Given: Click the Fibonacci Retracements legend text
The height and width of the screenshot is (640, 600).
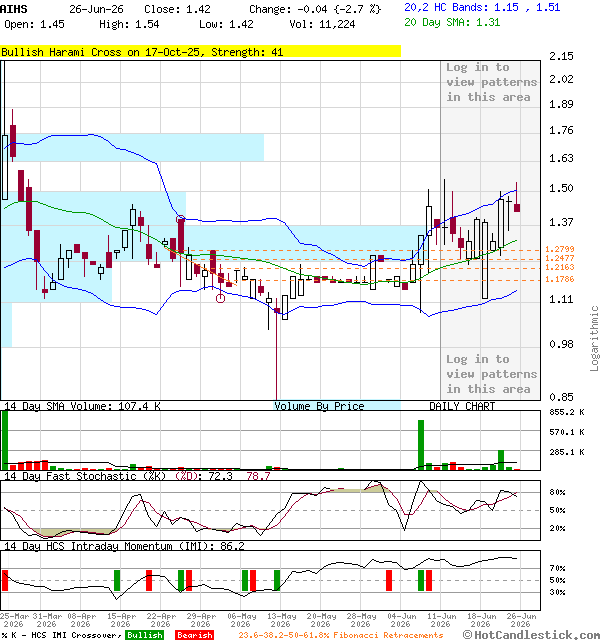Looking at the screenshot, I should pos(341,635).
